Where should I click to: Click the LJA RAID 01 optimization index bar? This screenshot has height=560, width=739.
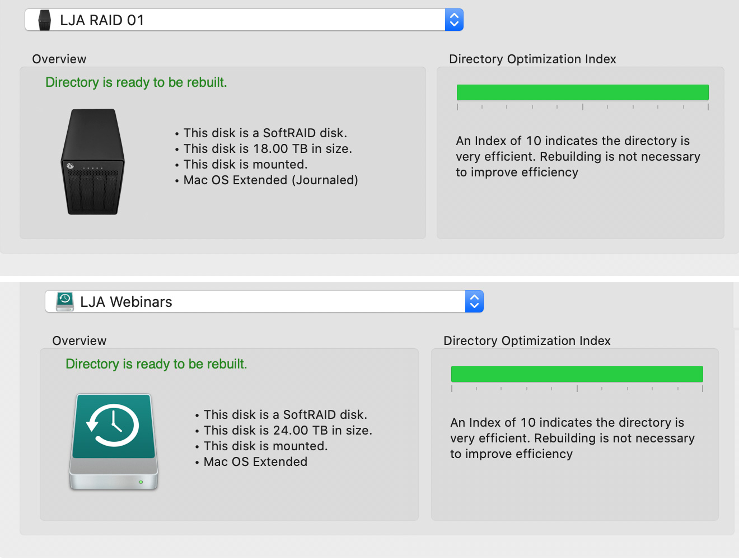click(x=583, y=92)
